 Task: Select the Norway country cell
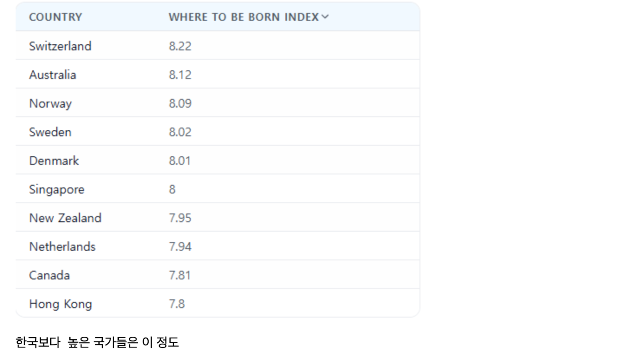pyautogui.click(x=50, y=103)
